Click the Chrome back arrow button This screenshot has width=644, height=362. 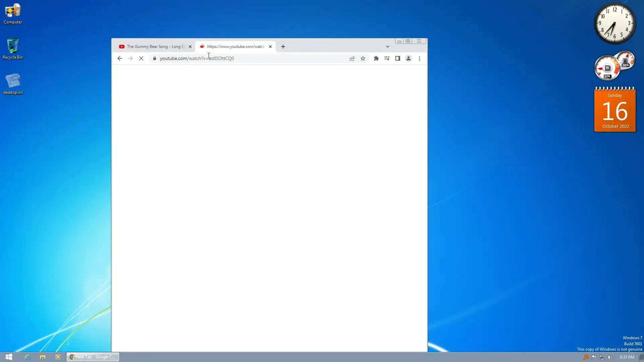point(119,58)
